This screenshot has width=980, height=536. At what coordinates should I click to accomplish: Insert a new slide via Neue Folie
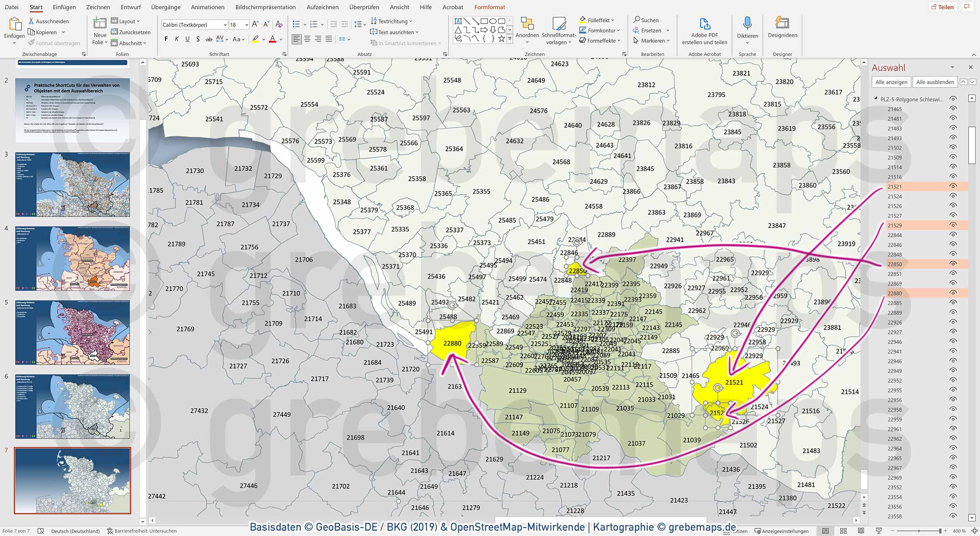click(100, 30)
